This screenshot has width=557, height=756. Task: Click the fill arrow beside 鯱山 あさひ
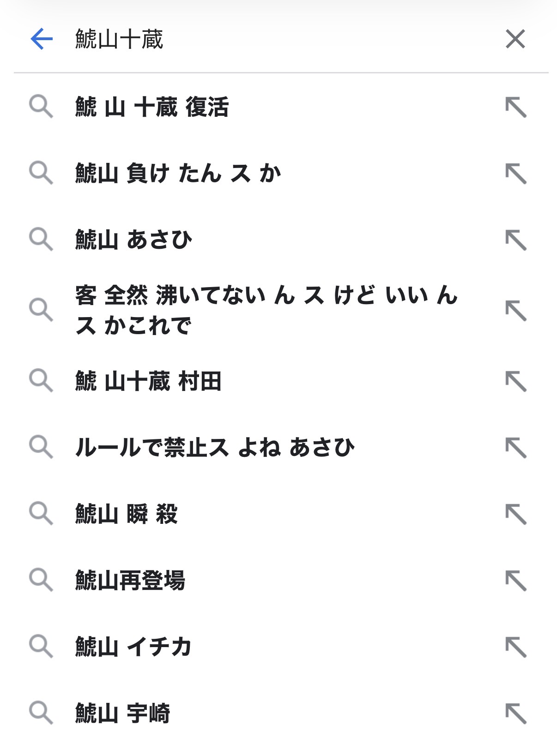click(515, 240)
